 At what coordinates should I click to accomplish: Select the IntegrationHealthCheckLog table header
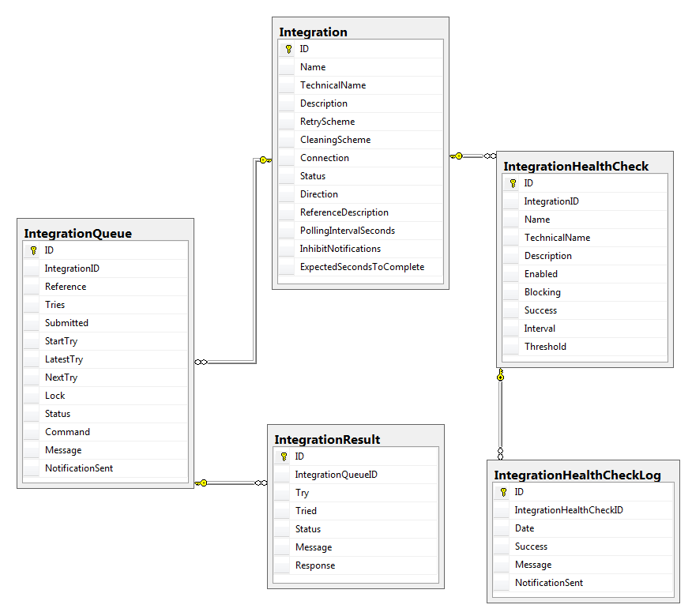pyautogui.click(x=577, y=475)
